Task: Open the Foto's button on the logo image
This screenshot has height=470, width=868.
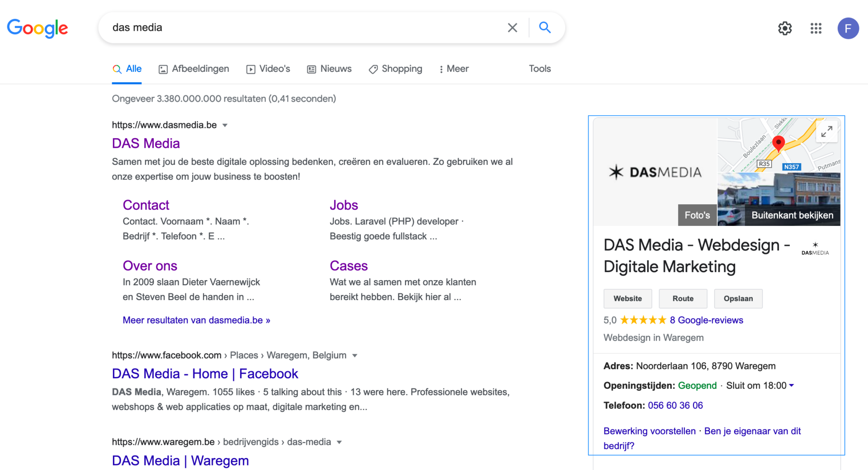Action: [x=697, y=215]
